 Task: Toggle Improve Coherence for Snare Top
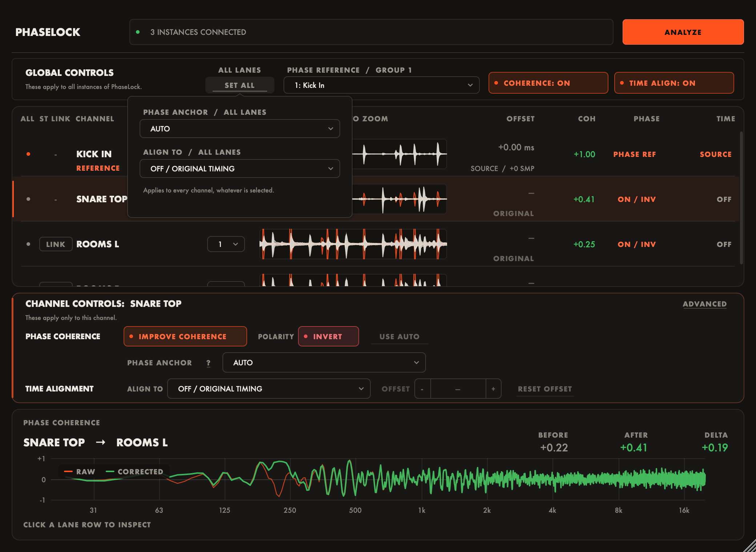coord(185,336)
